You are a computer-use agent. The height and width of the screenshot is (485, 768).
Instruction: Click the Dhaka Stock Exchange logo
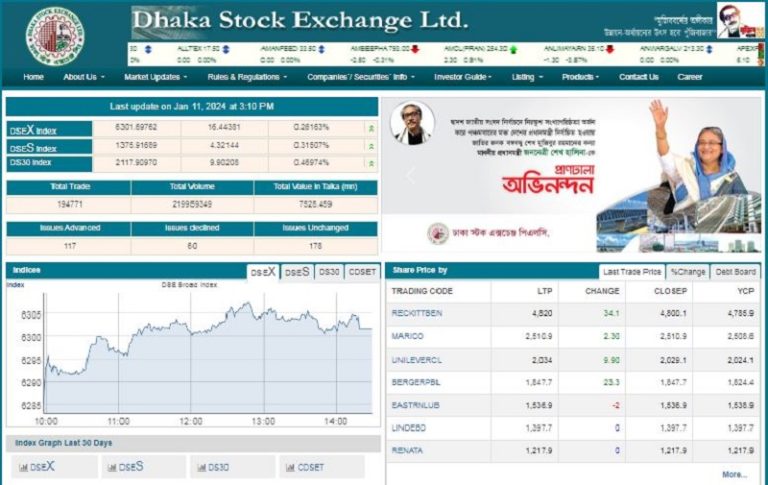click(54, 35)
